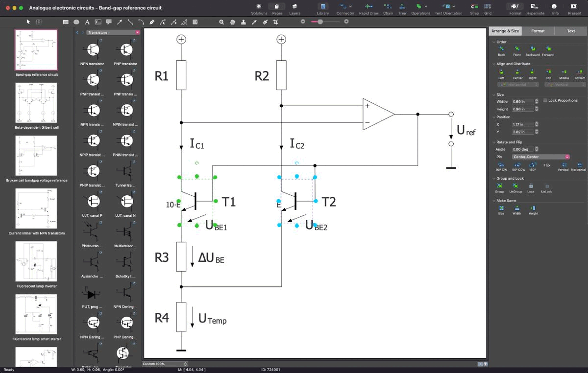This screenshot has height=373, width=588.
Task: Click the zoom slider handle
Action: point(320,22)
